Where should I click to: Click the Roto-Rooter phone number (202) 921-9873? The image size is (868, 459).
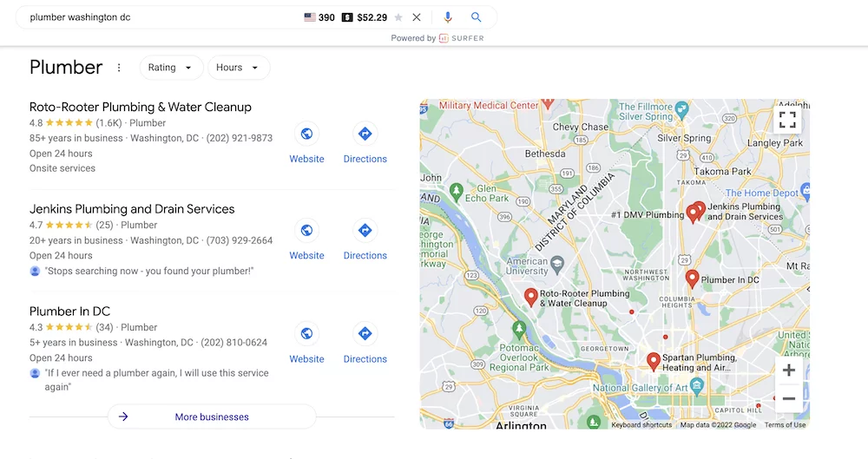(240, 138)
